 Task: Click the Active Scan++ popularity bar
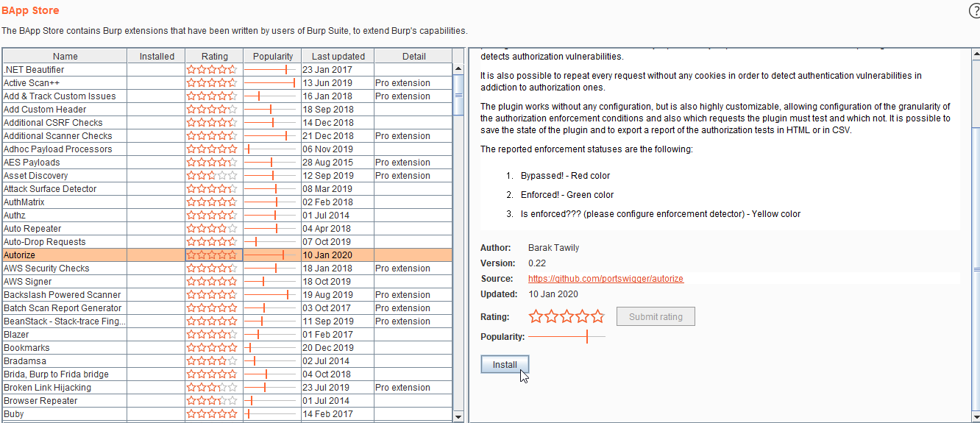(x=271, y=82)
